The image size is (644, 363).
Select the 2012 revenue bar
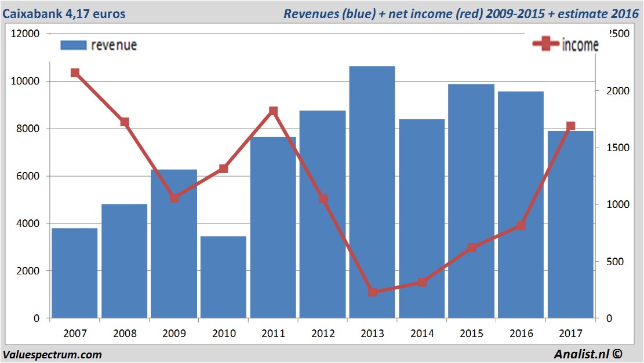322,214
